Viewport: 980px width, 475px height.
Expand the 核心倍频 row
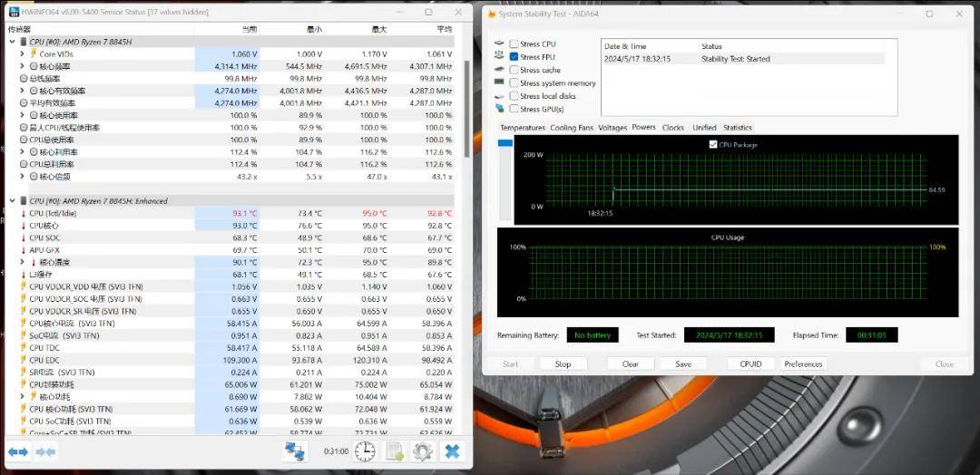point(23,177)
